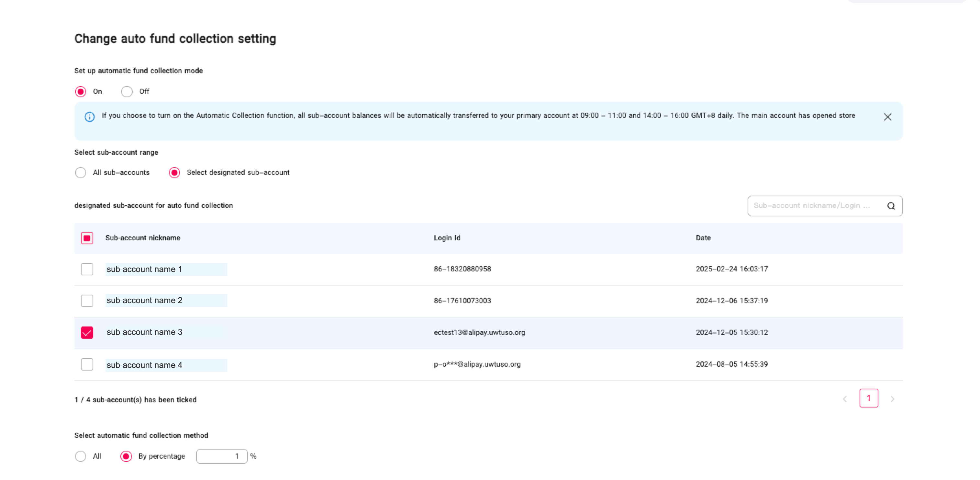
Task: Click '1 / 4 sub-account(s) has been ticked' text
Action: pos(135,400)
